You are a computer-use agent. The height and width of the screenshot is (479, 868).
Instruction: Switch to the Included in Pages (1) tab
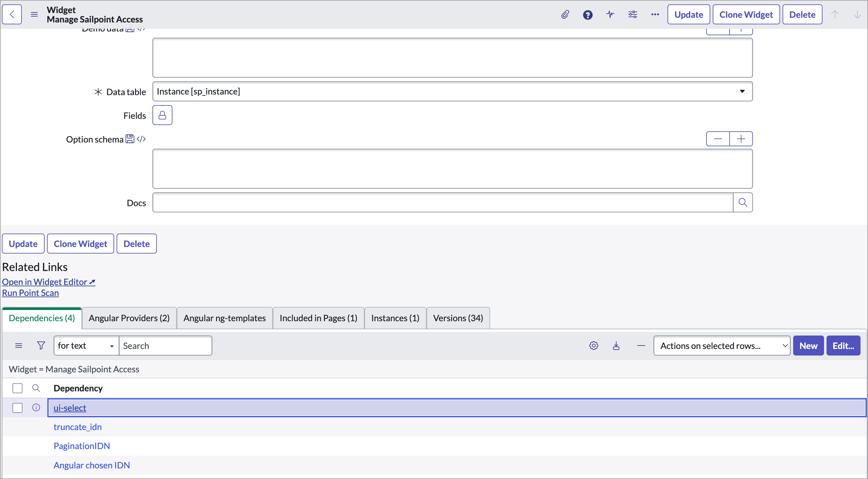[x=318, y=318]
